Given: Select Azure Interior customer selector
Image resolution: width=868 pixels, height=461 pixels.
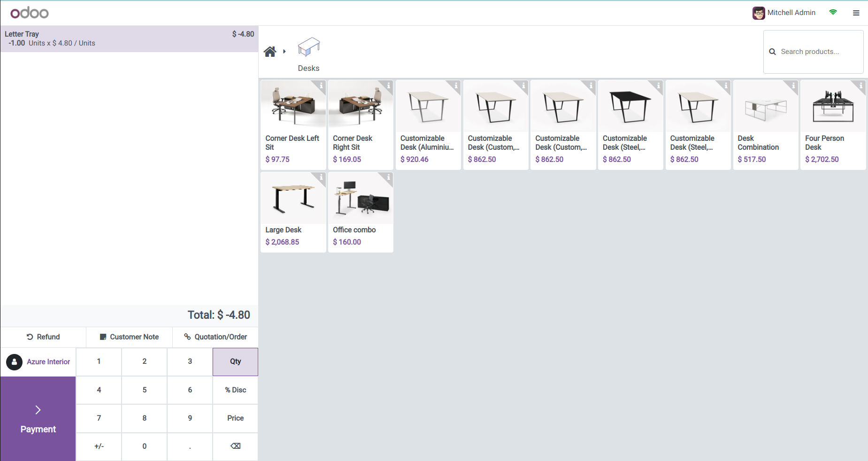Looking at the screenshot, I should [x=38, y=362].
